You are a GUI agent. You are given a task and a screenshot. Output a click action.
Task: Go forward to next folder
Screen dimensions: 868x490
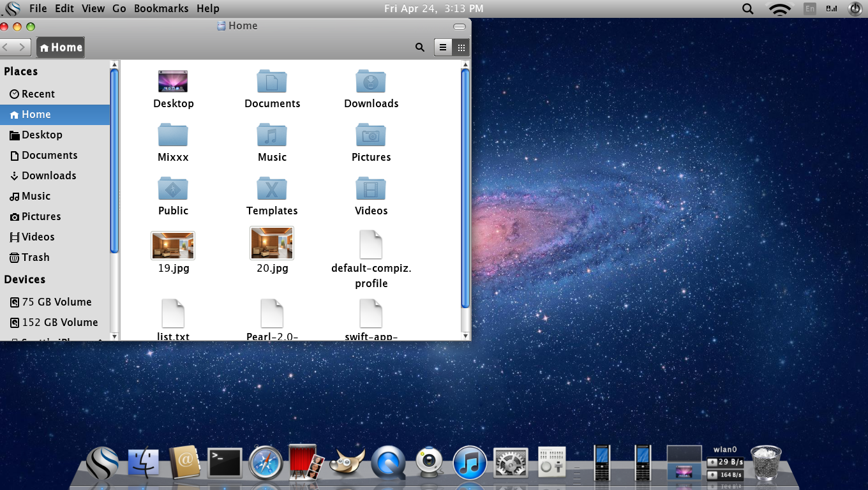pos(22,47)
